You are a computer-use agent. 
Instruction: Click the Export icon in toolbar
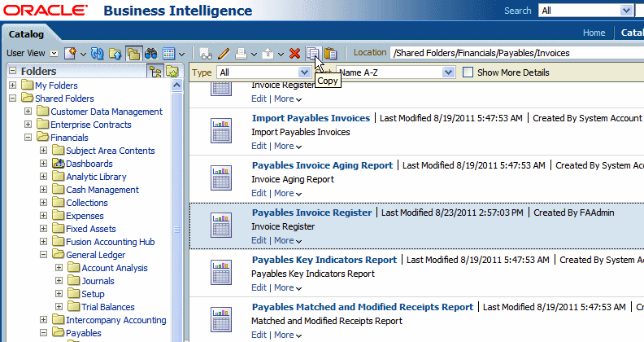tap(268, 54)
